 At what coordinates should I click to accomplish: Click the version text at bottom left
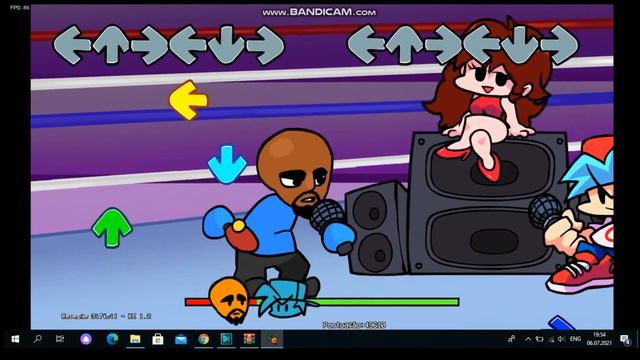pos(106,316)
